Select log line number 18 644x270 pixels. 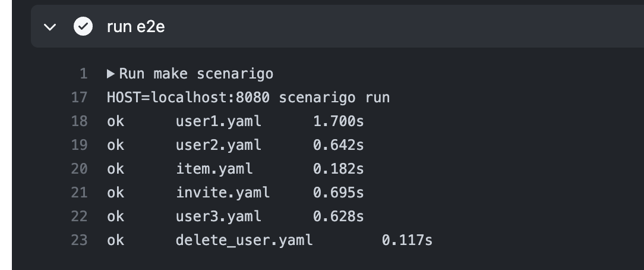79,121
